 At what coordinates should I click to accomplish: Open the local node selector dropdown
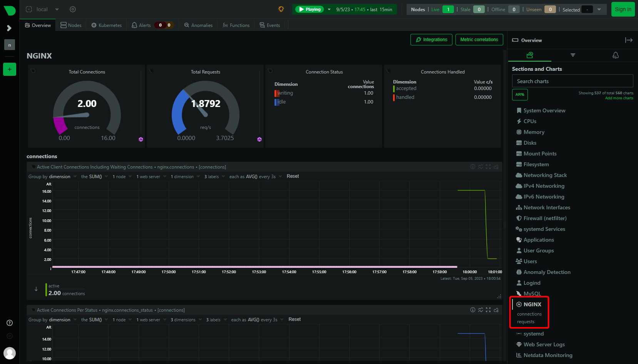click(42, 9)
